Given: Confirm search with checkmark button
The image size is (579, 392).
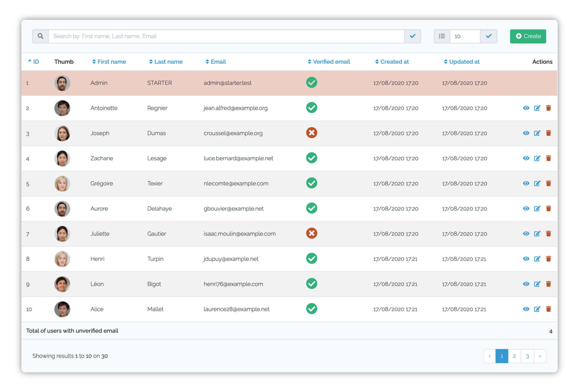Looking at the screenshot, I should point(412,36).
